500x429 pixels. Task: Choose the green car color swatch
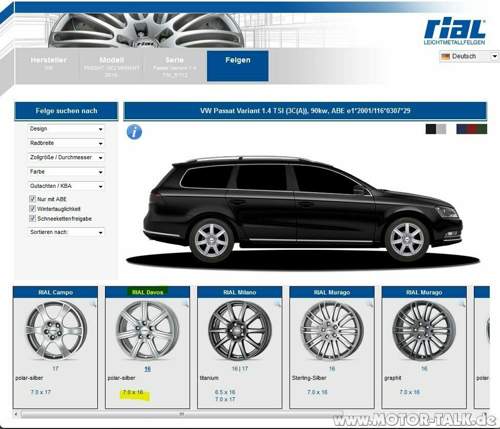coord(482,129)
